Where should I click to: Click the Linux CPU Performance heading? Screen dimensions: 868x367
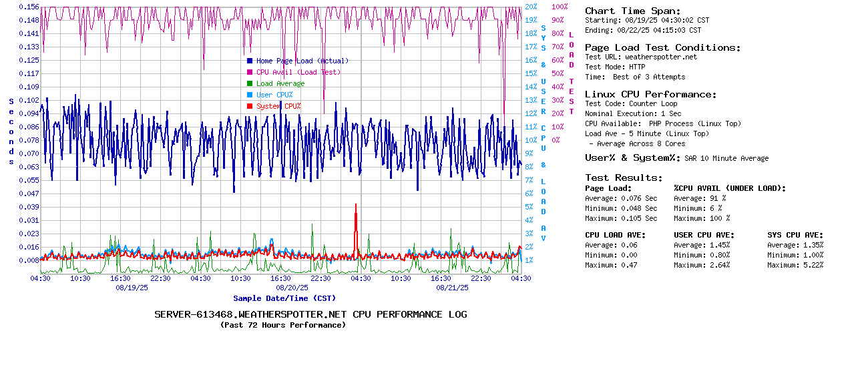coord(650,94)
